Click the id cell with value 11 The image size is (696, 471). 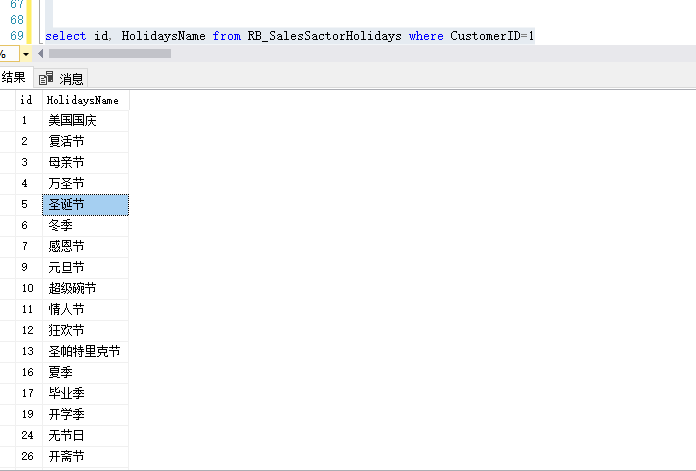point(29,309)
